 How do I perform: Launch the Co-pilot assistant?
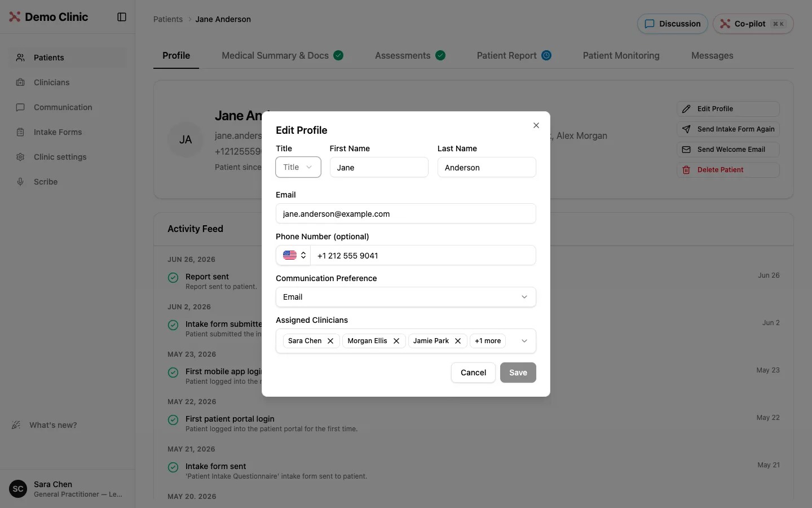point(753,24)
